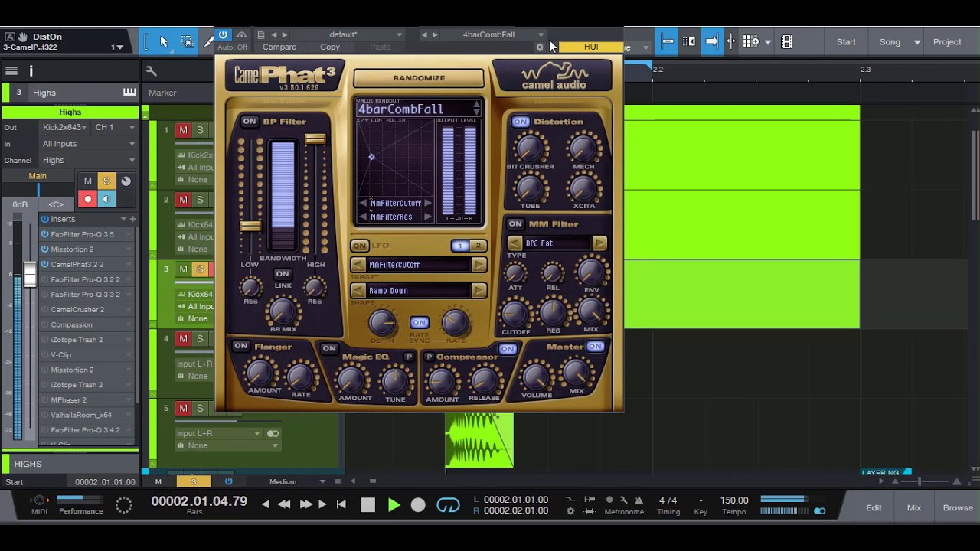Screen dimensions: 980x551
Task: Toggle the MM Filter ON switch
Action: (x=515, y=224)
